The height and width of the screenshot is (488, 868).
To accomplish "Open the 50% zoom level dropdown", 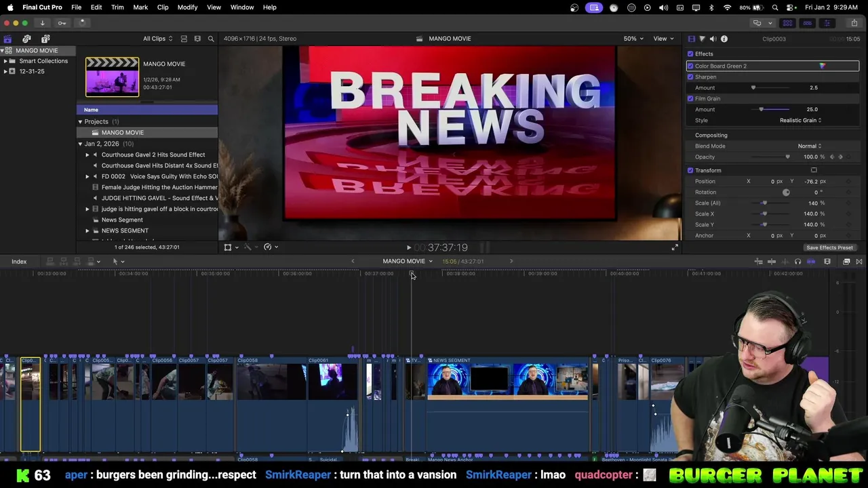I will click(634, 39).
